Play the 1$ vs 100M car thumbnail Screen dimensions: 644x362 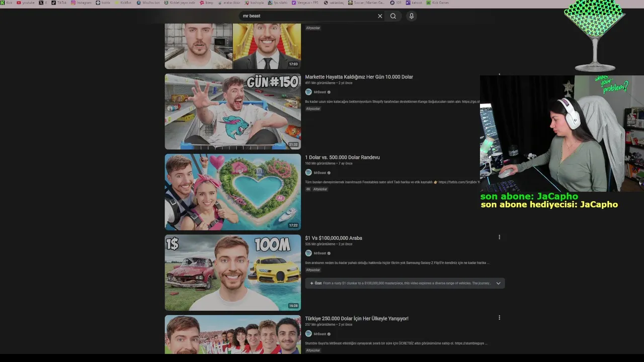coord(232,273)
